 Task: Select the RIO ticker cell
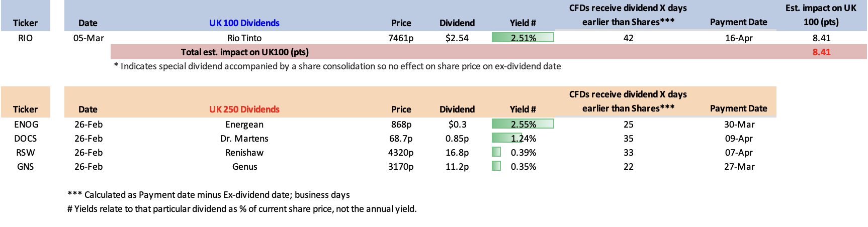coord(25,38)
